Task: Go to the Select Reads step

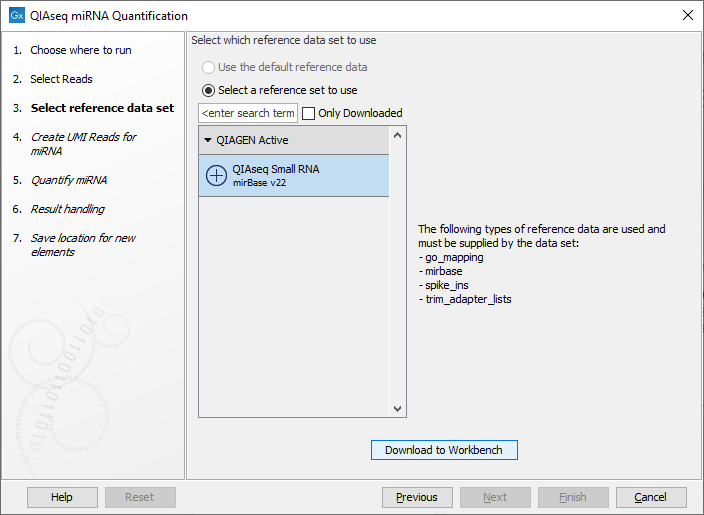Action: click(61, 79)
